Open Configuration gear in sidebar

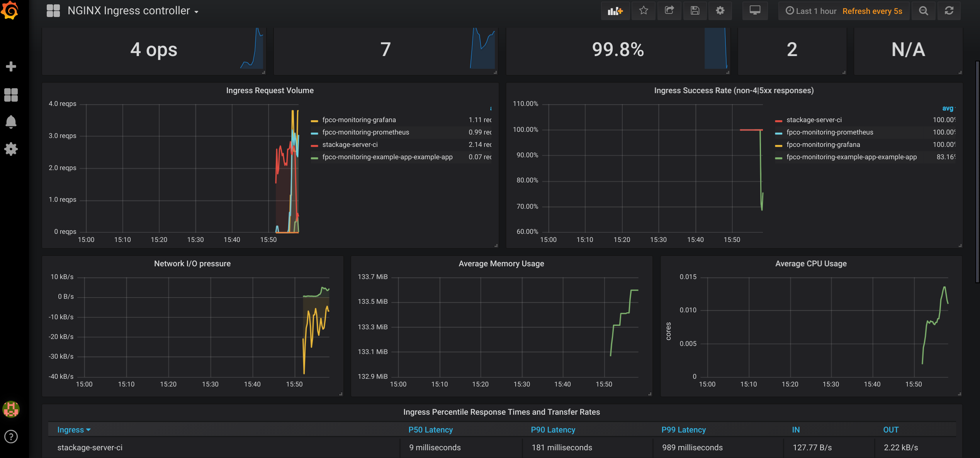[11, 149]
